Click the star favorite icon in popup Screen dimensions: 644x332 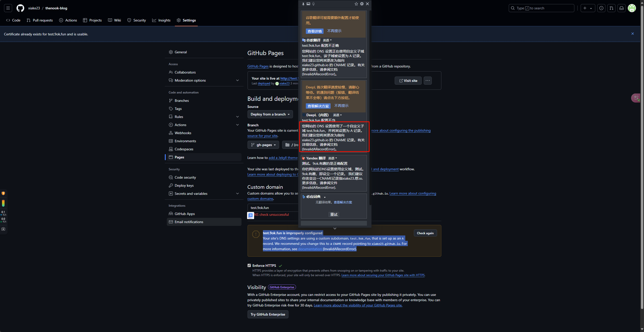click(356, 4)
